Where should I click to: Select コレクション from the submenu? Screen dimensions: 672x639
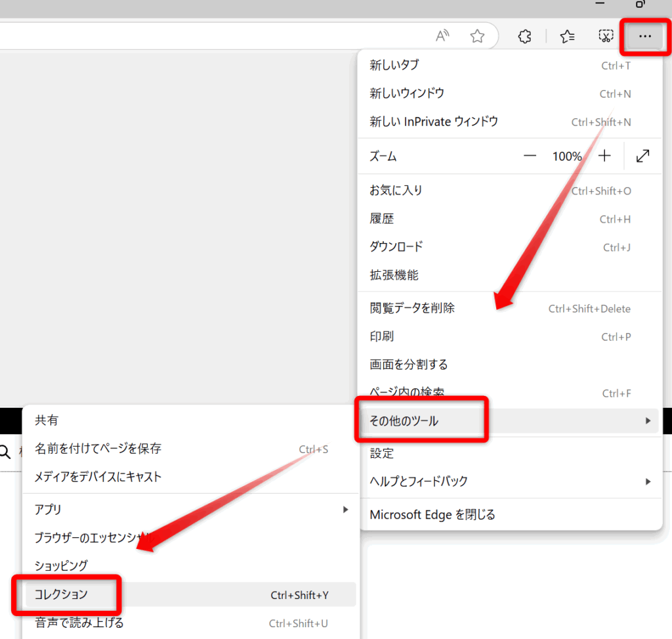pyautogui.click(x=61, y=594)
